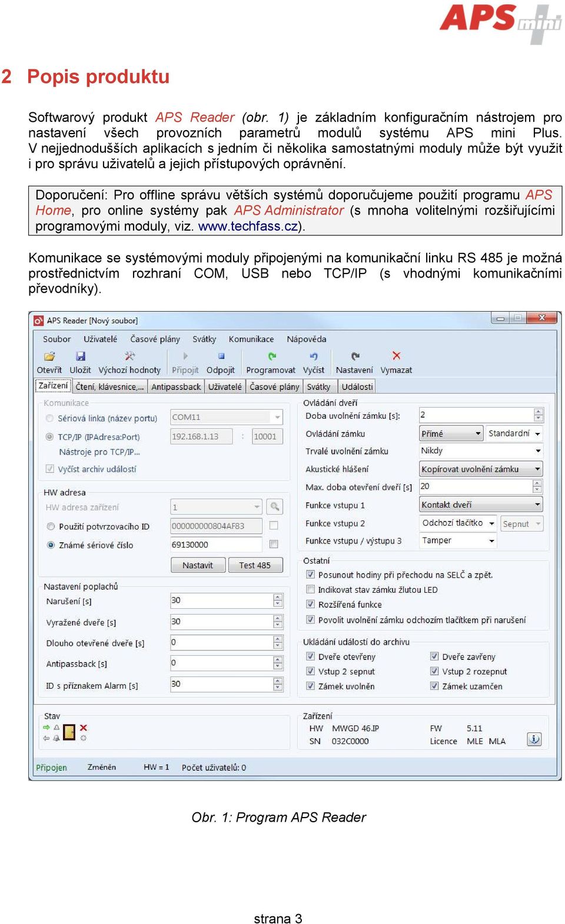Open the Odchozí tlačítko dropdown
The height and width of the screenshot is (924, 565).
pyautogui.click(x=458, y=523)
